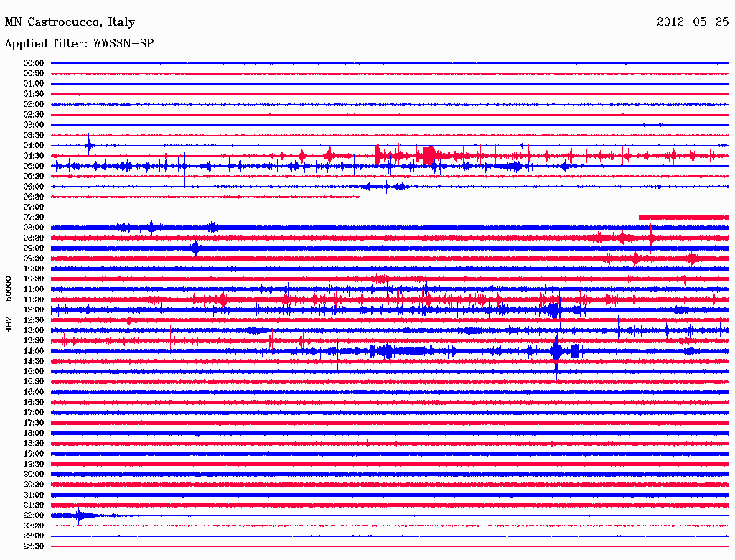This screenshot has width=735, height=560.
Task: Click the 08:30 time label
Action: pos(34,238)
